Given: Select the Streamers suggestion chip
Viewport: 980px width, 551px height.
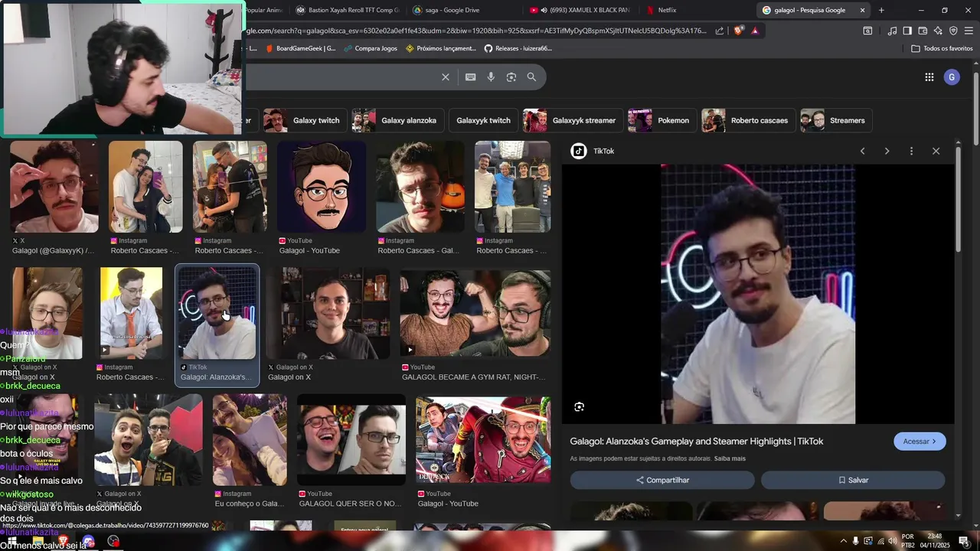Looking at the screenshot, I should pyautogui.click(x=835, y=121).
